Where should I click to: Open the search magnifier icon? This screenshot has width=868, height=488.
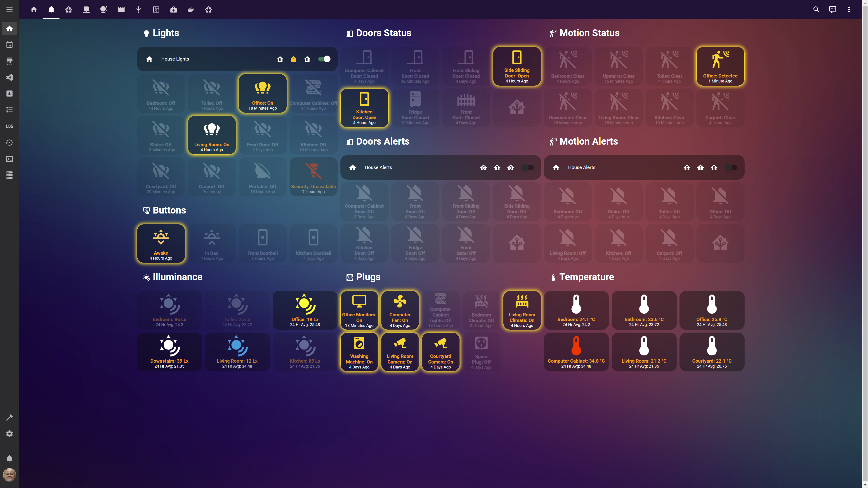pyautogui.click(x=816, y=9)
